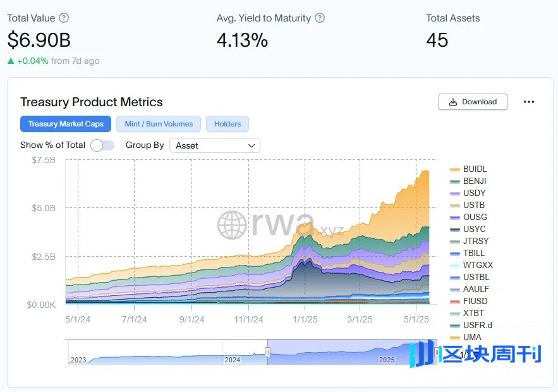Click the Treasury Product Metrics heading
This screenshot has height=392, width=558.
[x=92, y=102]
